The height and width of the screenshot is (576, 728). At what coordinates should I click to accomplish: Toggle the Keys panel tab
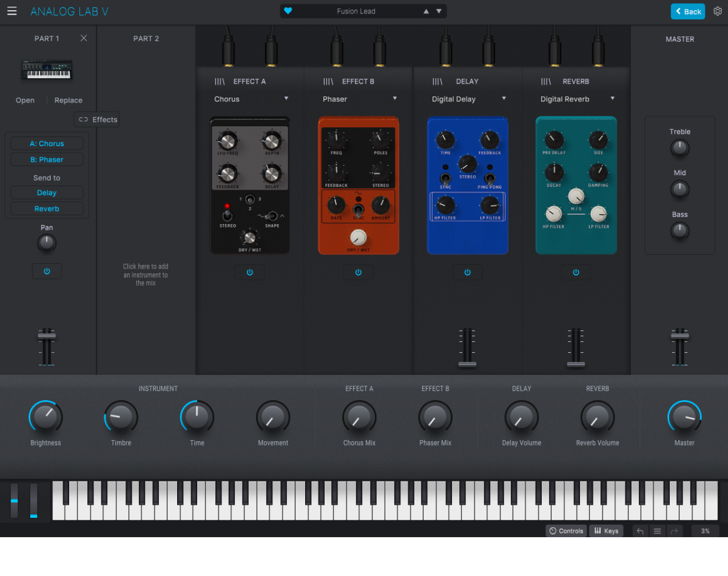tap(606, 531)
